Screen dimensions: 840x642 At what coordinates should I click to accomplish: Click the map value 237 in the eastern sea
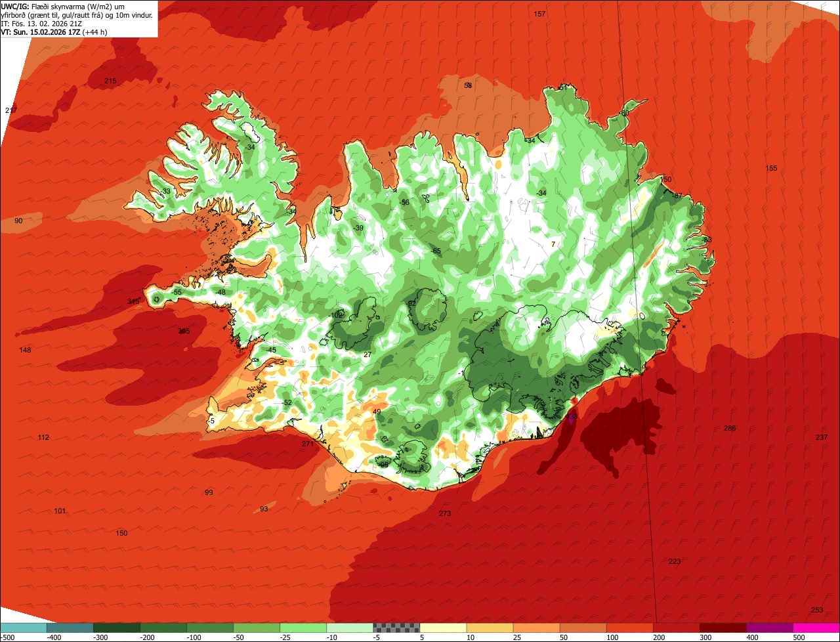[822, 437]
